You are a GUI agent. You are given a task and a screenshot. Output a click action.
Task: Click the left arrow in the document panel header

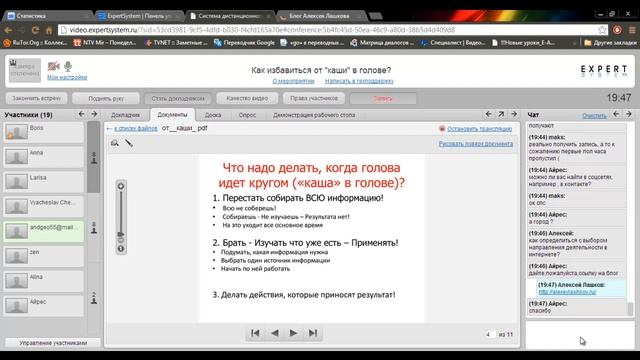(x=488, y=114)
